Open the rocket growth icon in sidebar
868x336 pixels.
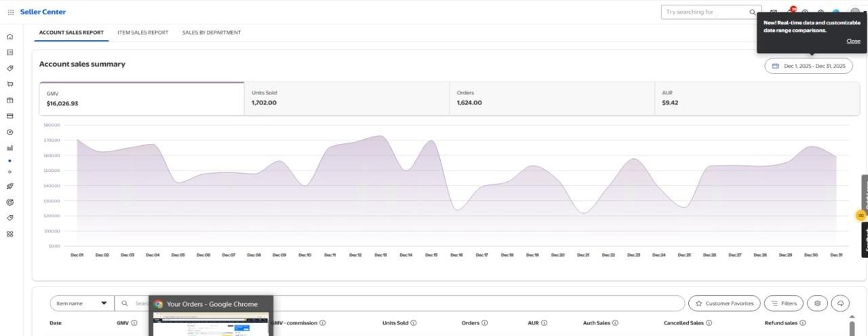pos(9,186)
